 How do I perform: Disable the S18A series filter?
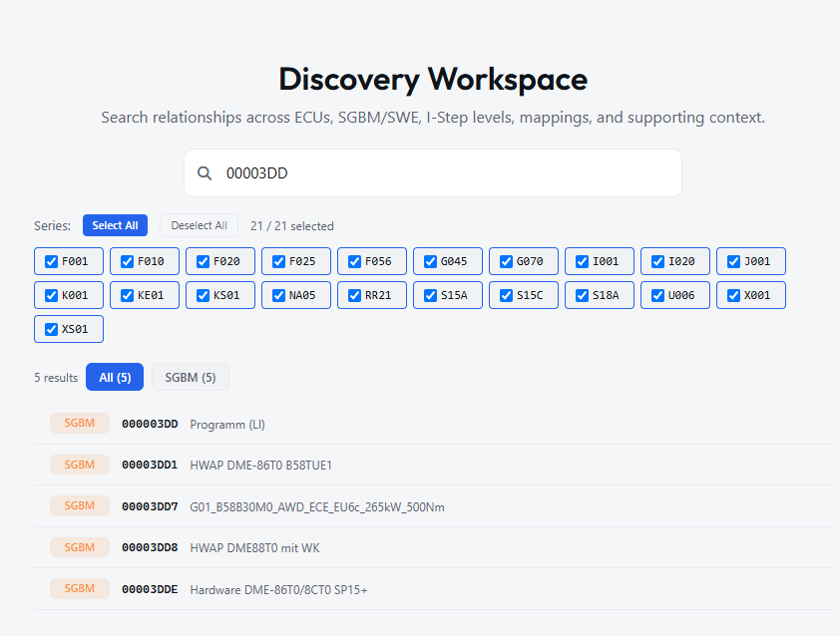[583, 295]
